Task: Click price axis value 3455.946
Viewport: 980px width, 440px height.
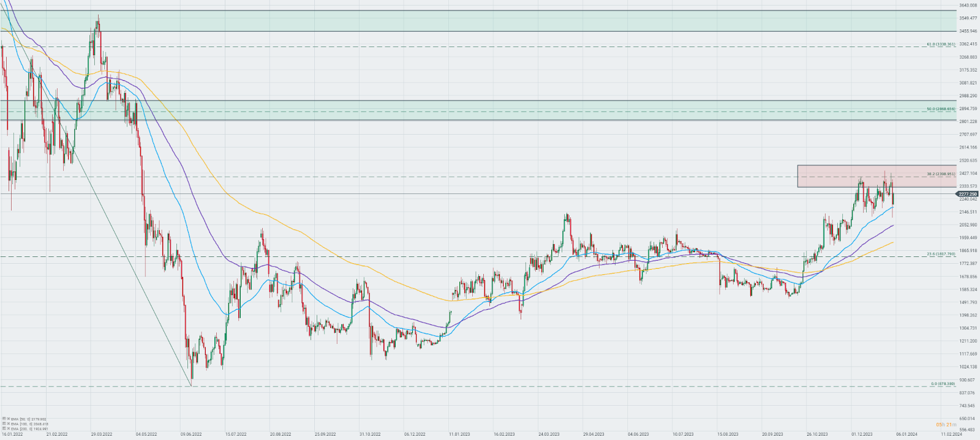Action: click(968, 31)
